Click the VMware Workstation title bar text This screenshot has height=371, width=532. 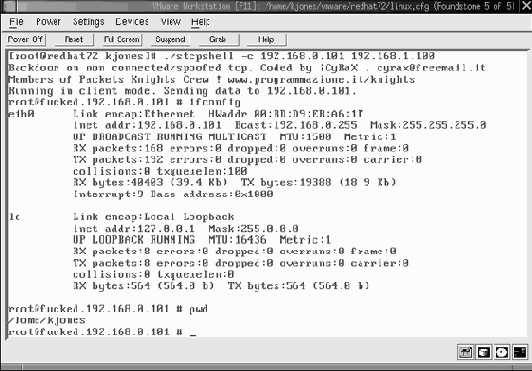pyautogui.click(x=333, y=6)
